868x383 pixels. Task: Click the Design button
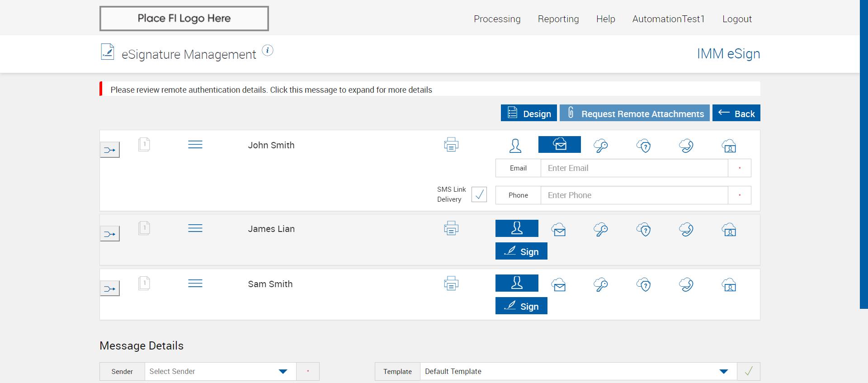(529, 113)
